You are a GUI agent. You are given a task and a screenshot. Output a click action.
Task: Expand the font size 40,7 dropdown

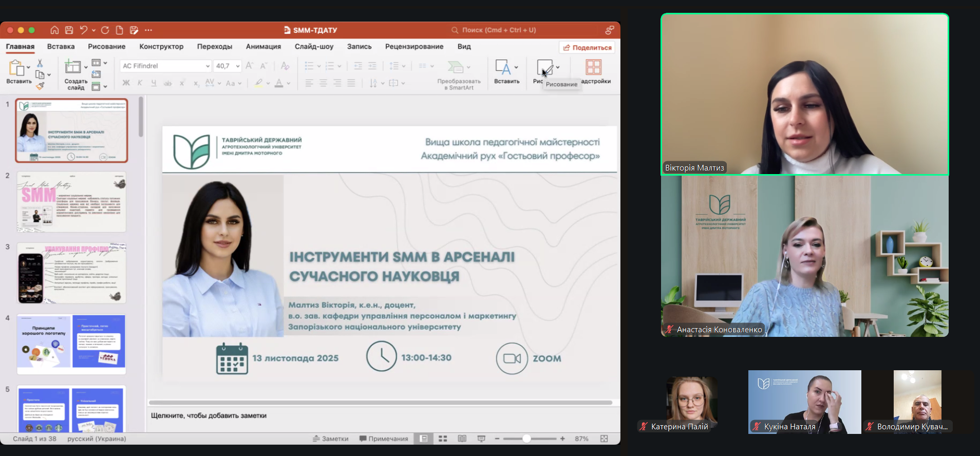[x=237, y=66]
